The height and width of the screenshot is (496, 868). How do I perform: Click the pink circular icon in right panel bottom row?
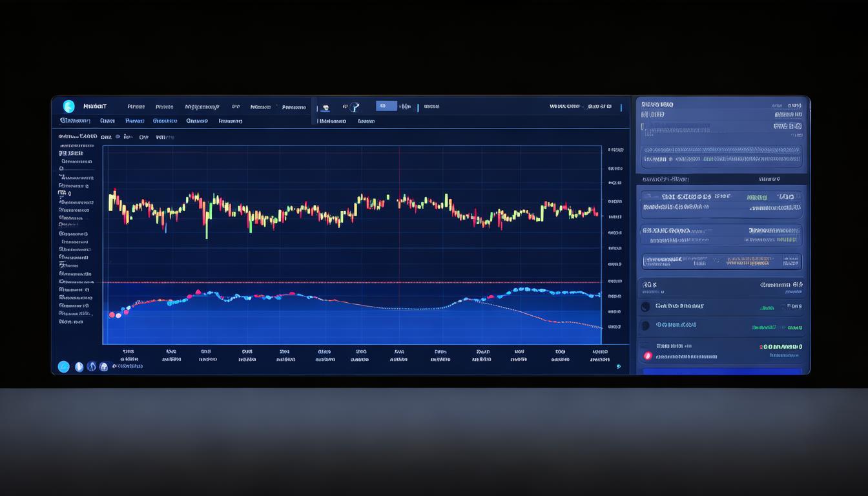pyautogui.click(x=648, y=356)
